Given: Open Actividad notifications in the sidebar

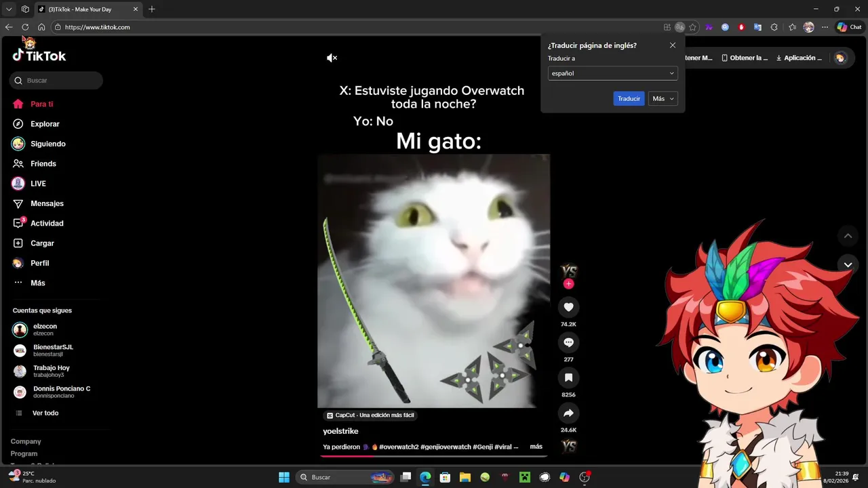Looking at the screenshot, I should point(37,223).
